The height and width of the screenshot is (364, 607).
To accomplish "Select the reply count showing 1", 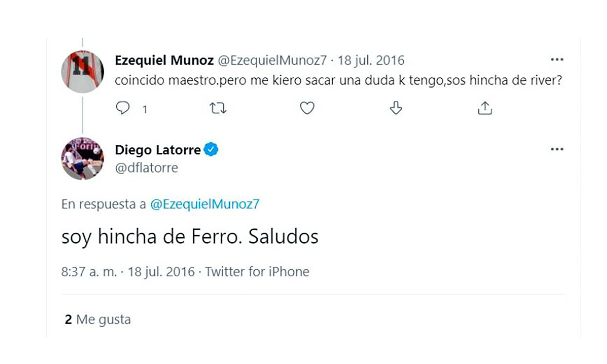I will pyautogui.click(x=145, y=109).
